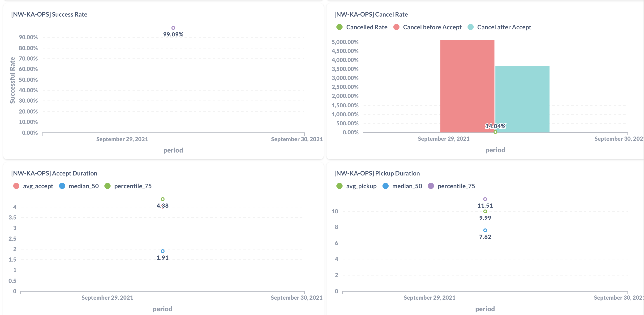Image resolution: width=644 pixels, height=315 pixels.
Task: Open the Accept Duration card title
Action: coord(54,173)
